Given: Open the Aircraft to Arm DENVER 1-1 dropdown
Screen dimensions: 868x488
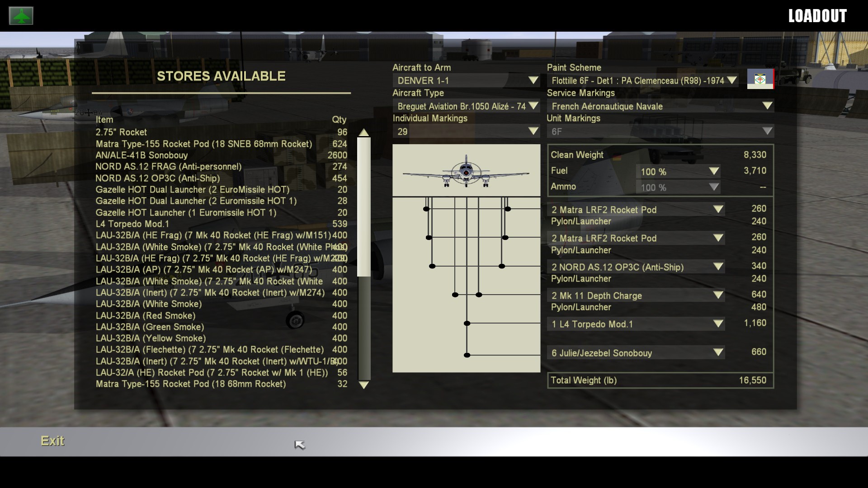Looking at the screenshot, I should (466, 80).
